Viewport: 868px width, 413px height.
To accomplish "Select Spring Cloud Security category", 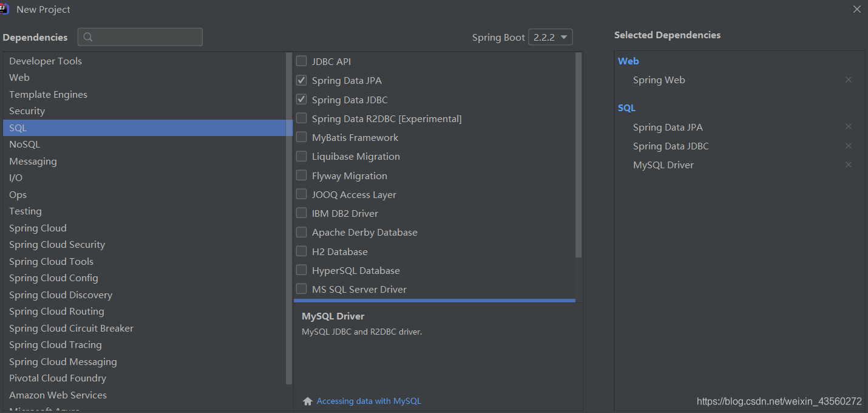I will click(144, 245).
